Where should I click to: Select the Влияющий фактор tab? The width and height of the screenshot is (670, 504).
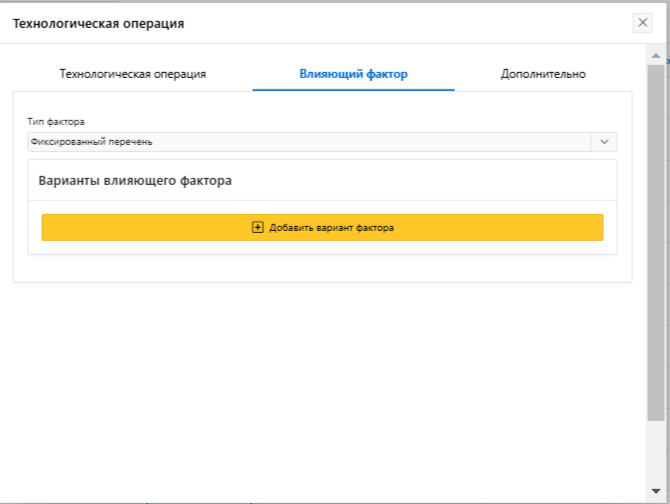[353, 74]
